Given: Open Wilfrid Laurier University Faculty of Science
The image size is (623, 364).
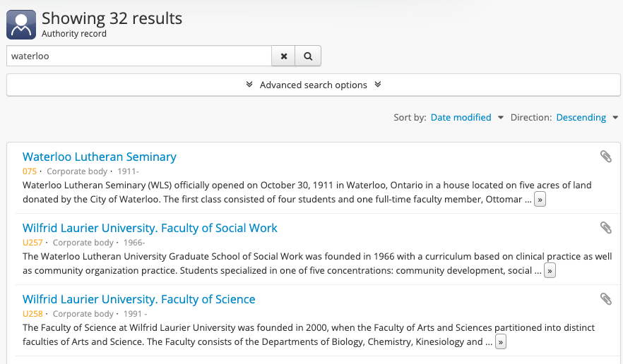Looking at the screenshot, I should (138, 299).
